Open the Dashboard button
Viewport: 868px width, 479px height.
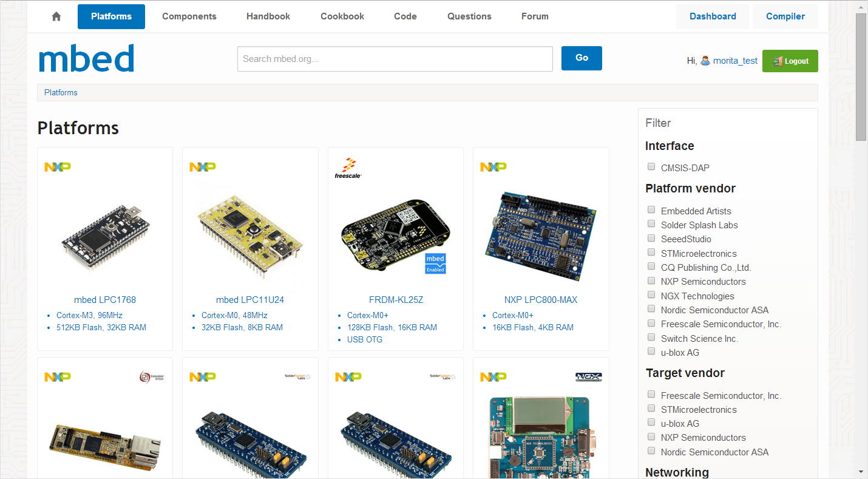point(713,16)
